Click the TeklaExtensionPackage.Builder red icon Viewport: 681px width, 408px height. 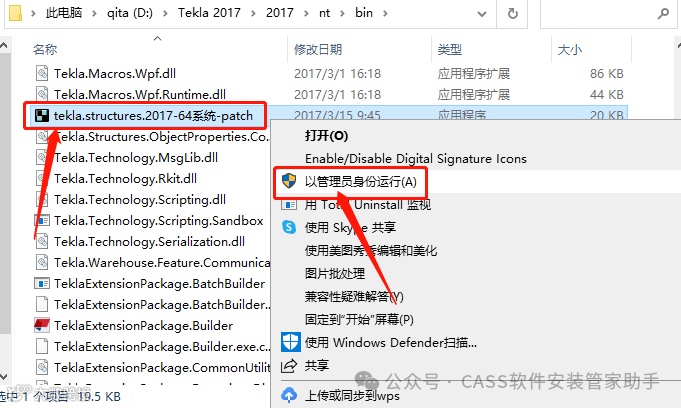(x=42, y=325)
